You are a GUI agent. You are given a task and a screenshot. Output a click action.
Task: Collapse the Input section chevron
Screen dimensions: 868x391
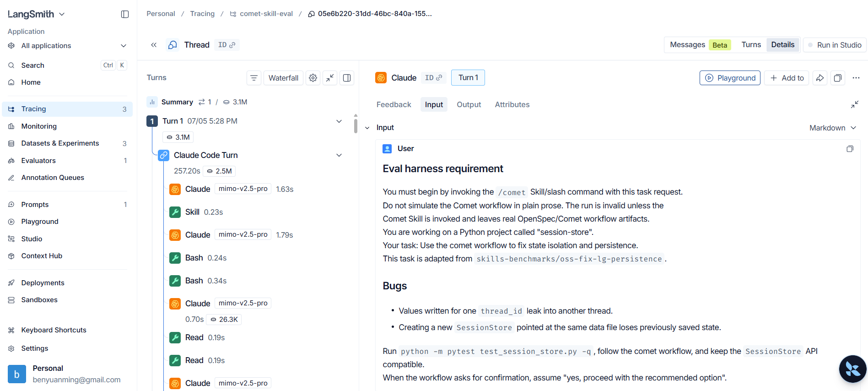367,128
